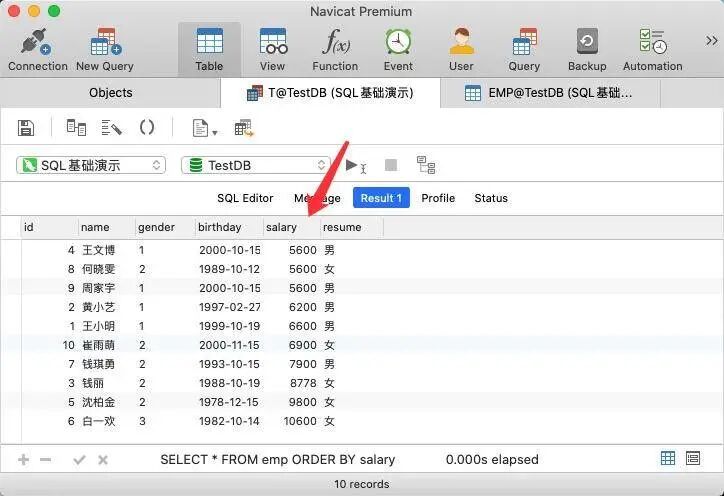The height and width of the screenshot is (496, 724).
Task: Open the Connection tool
Action: pyautogui.click(x=37, y=49)
